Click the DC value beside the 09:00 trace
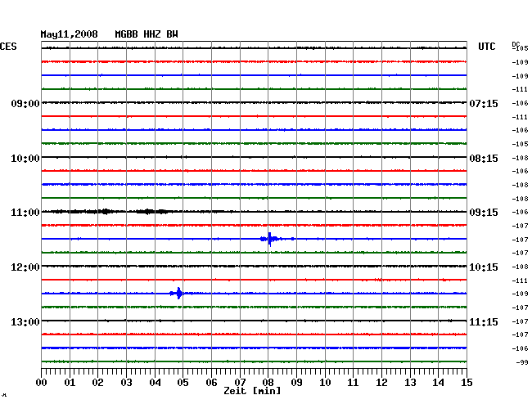 click(x=520, y=103)
